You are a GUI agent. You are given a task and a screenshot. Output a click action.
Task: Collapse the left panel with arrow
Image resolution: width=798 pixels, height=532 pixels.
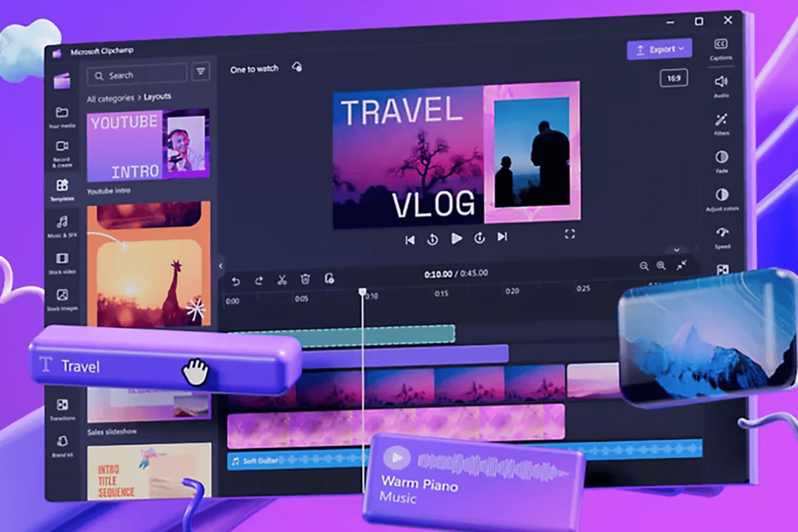(221, 266)
